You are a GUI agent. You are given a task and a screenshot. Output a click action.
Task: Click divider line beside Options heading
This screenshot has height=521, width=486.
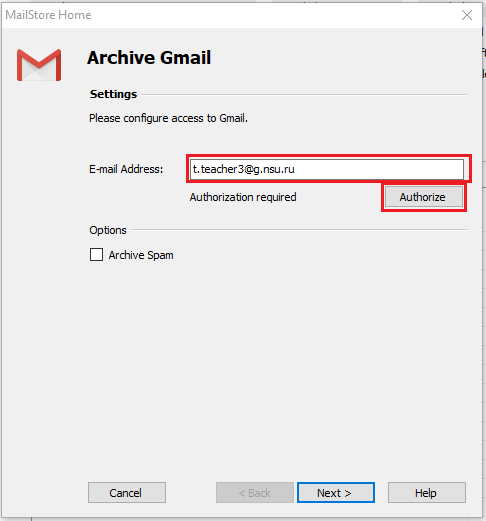[299, 230]
